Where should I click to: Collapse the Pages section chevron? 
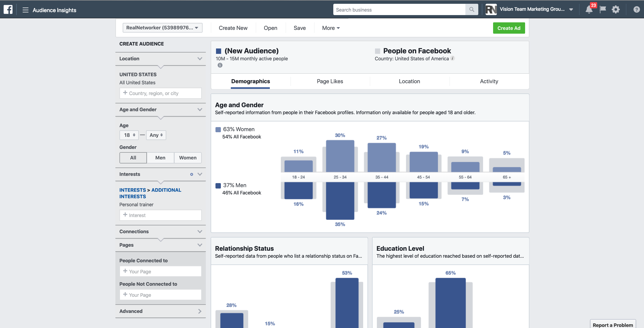point(200,245)
